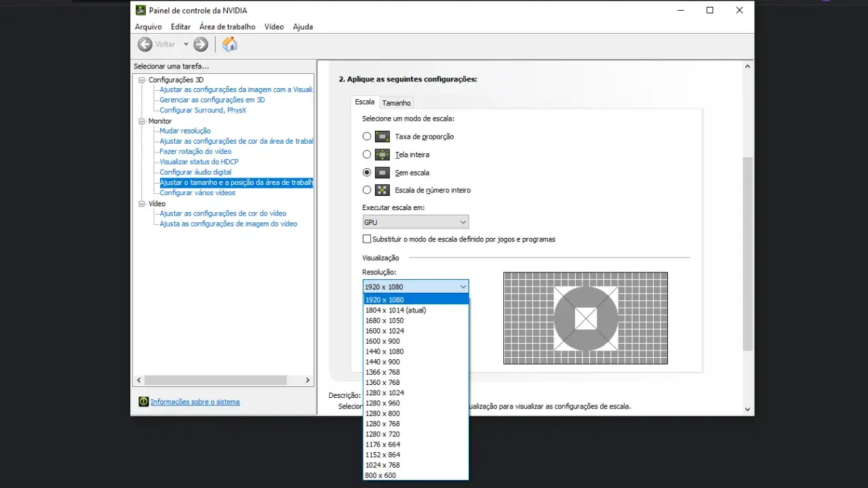Close the Resolução dropdown showing 1920 x 1080
This screenshot has height=488, width=868.
pyautogui.click(x=416, y=287)
